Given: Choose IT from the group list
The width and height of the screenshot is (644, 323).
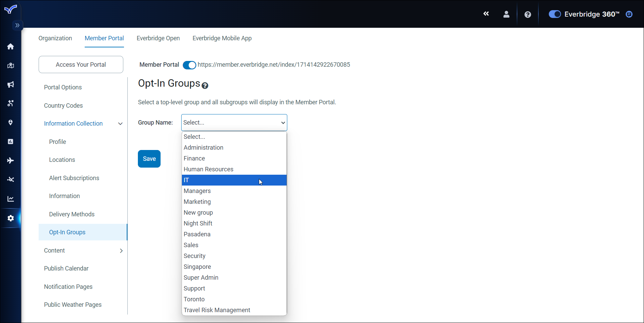Looking at the screenshot, I should coord(234,180).
